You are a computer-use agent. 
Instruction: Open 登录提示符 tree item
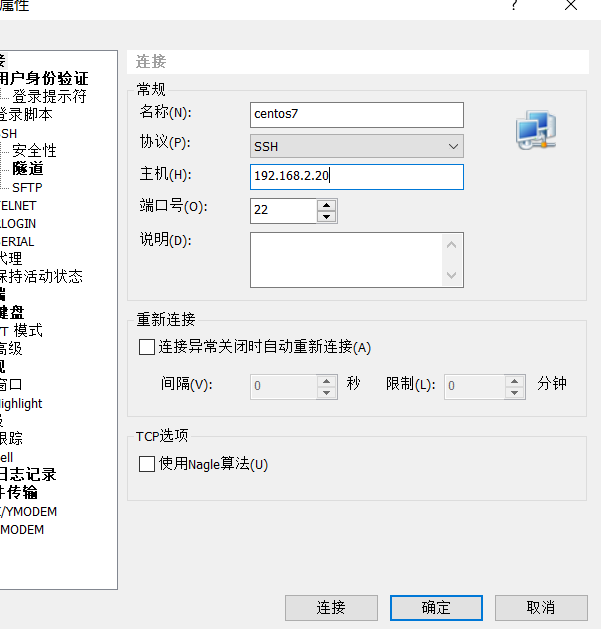pos(49,96)
